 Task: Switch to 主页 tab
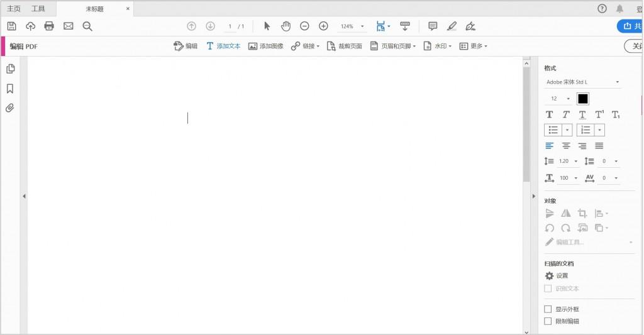(14, 9)
